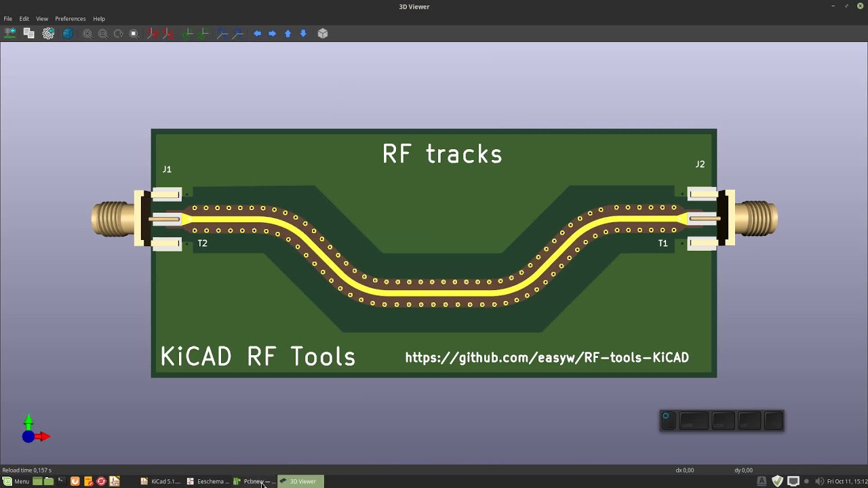Click the yellow notes launcher icon
The height and width of the screenshot is (488, 868).
click(x=88, y=481)
